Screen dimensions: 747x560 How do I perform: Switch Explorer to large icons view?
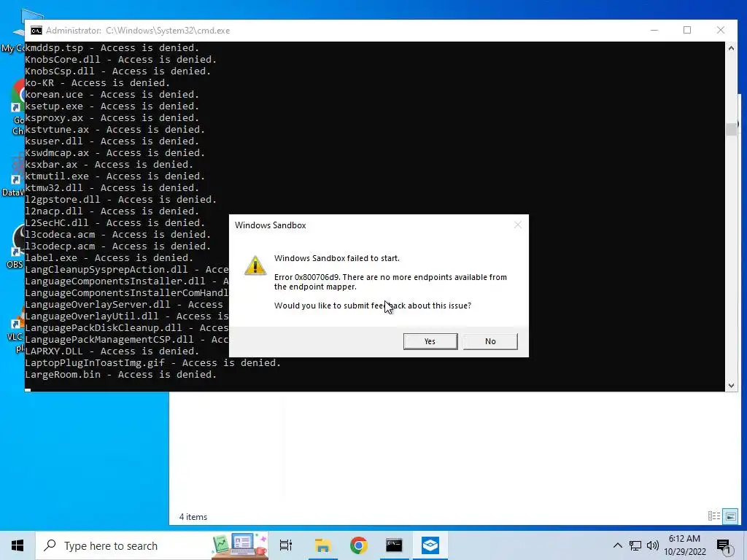pos(730,516)
